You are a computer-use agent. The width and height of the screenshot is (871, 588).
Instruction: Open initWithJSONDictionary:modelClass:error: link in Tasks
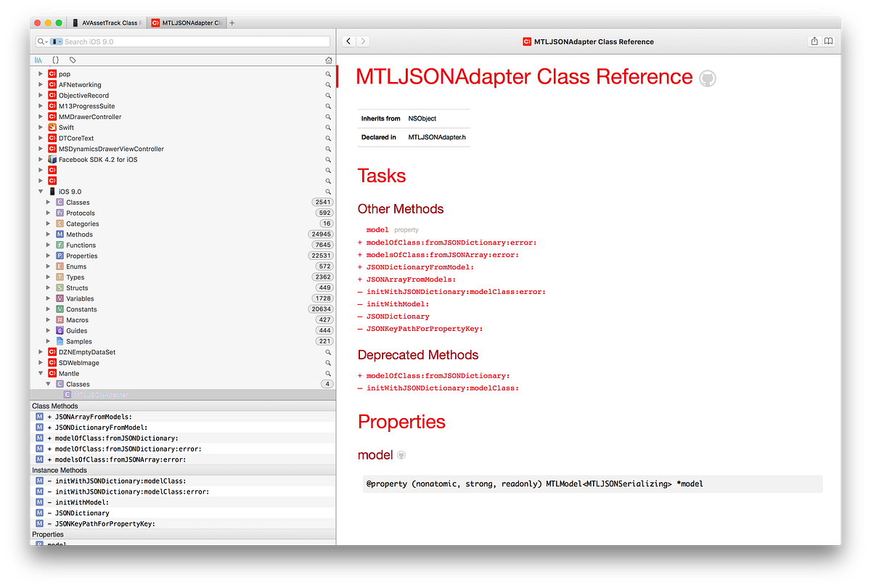[456, 292]
